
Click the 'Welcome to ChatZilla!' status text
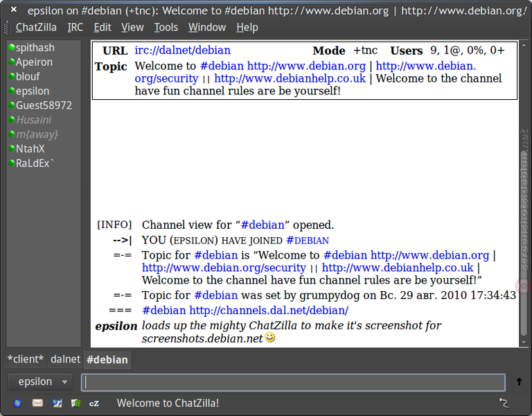(x=168, y=403)
